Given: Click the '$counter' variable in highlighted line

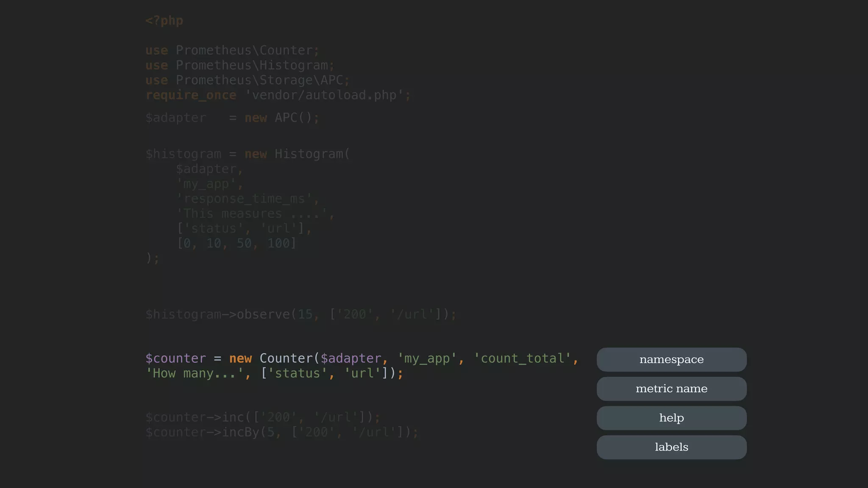Looking at the screenshot, I should [175, 358].
